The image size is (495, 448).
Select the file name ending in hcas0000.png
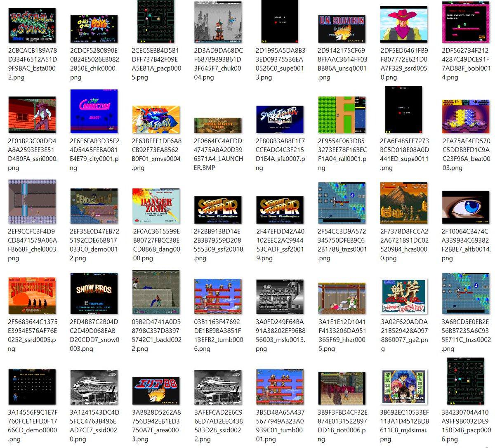click(404, 245)
